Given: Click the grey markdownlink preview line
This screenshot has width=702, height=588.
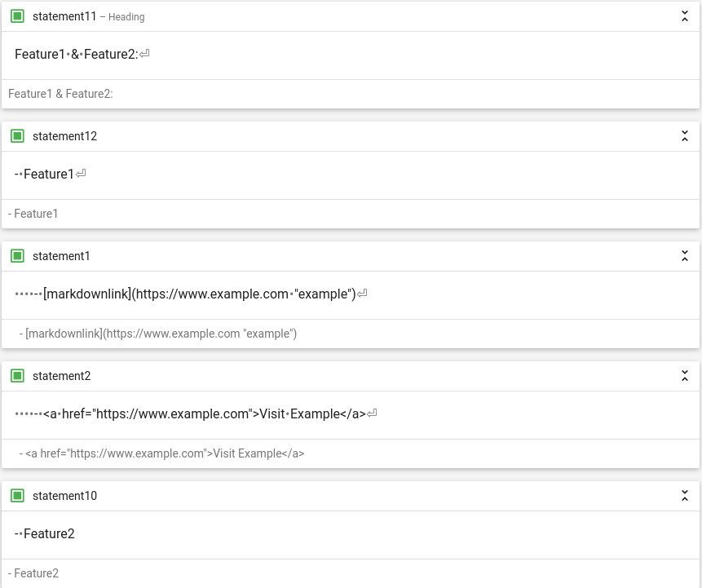Looking at the screenshot, I should (158, 334).
